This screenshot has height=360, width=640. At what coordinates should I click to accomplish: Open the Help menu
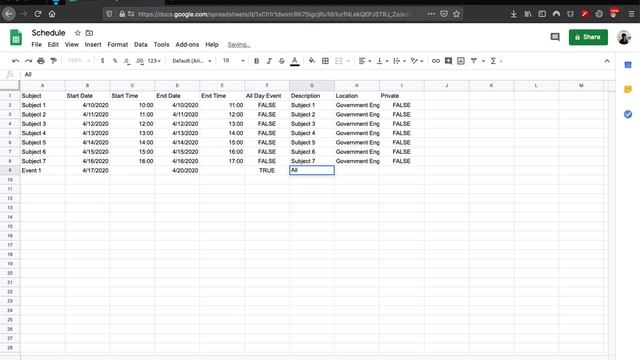(212, 44)
